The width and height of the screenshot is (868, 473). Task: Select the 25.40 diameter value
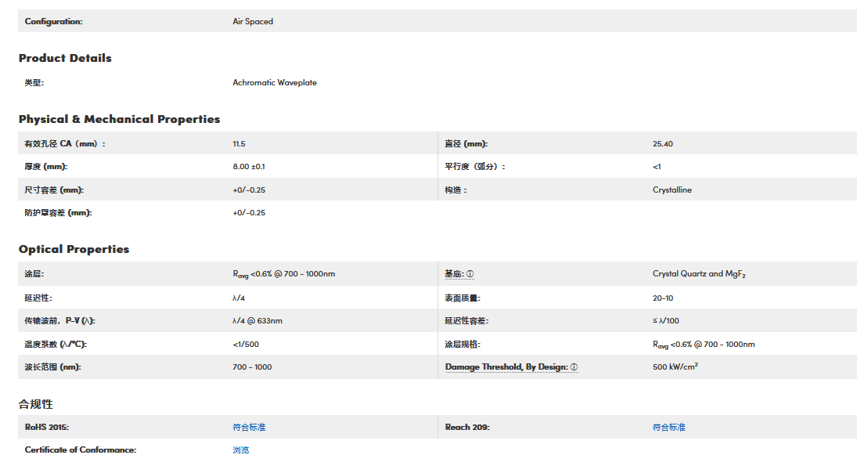(662, 144)
